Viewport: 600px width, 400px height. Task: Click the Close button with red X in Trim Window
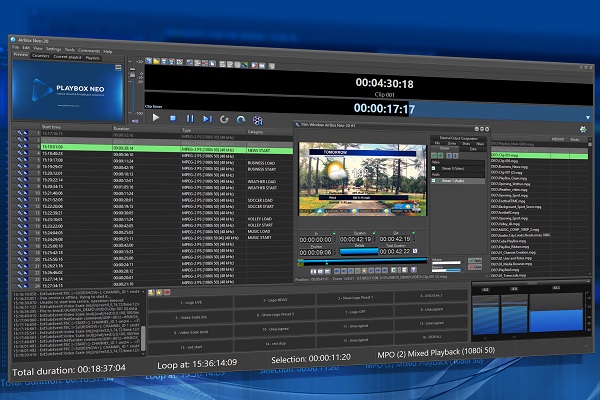pos(475,267)
